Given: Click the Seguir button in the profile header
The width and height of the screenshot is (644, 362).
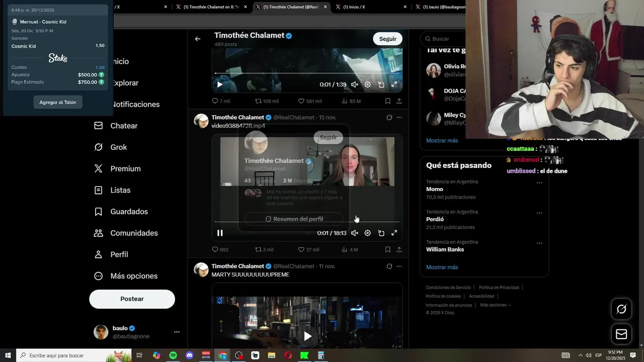Looking at the screenshot, I should click(387, 39).
